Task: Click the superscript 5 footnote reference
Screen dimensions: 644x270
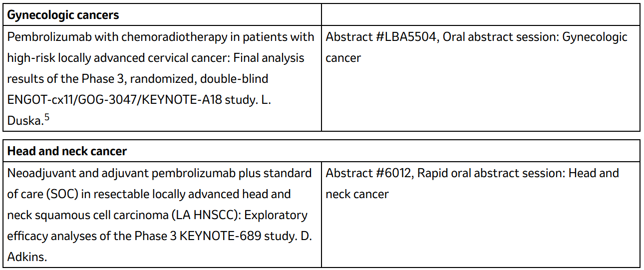Action: tap(46, 117)
